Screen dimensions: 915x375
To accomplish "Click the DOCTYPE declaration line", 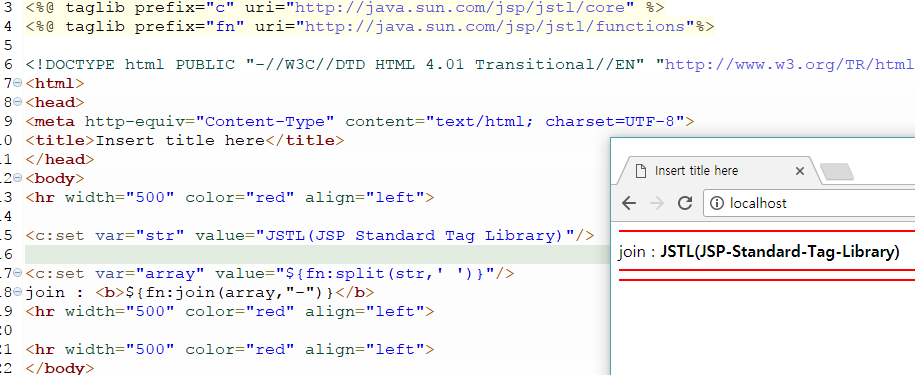I will click(x=470, y=65).
